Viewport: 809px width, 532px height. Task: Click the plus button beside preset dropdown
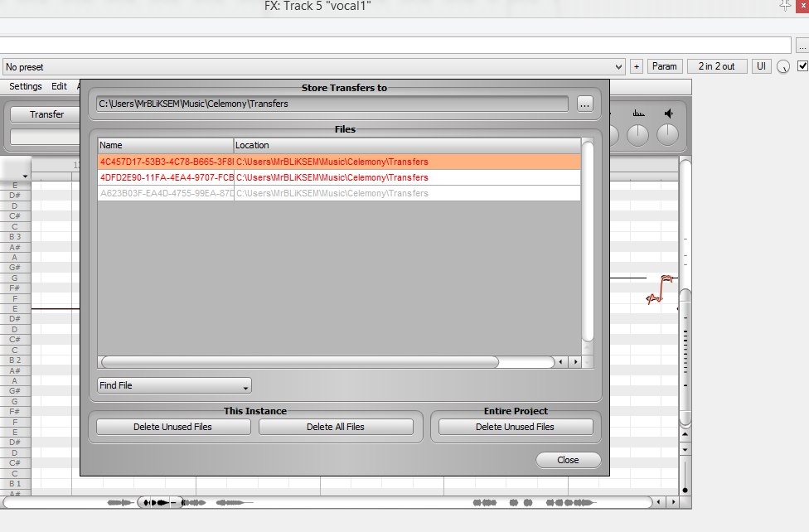(637, 66)
